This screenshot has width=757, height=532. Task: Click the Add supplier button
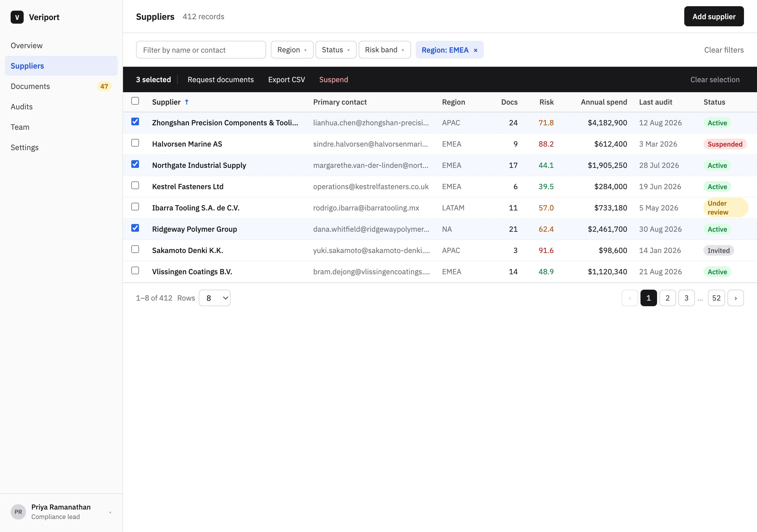714,17
